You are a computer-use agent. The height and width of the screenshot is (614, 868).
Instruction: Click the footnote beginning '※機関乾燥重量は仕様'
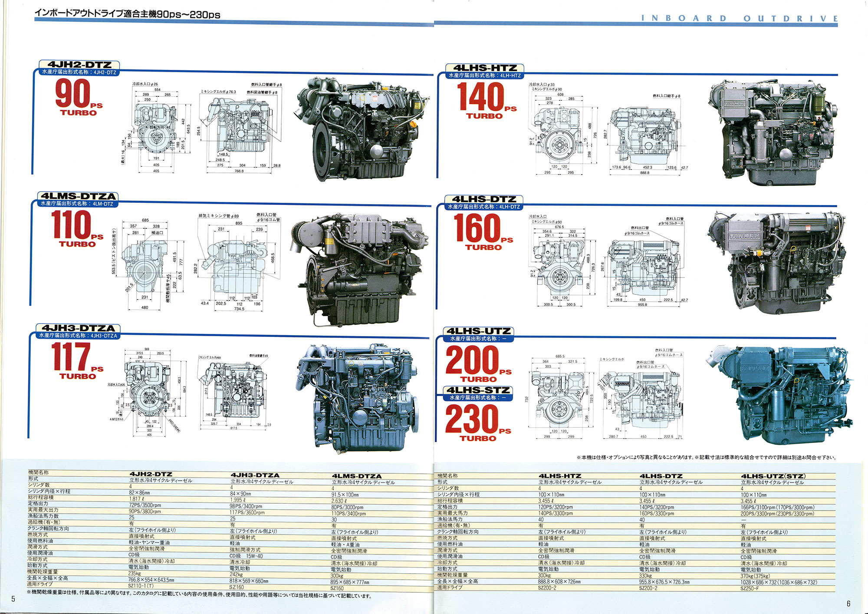click(x=200, y=595)
